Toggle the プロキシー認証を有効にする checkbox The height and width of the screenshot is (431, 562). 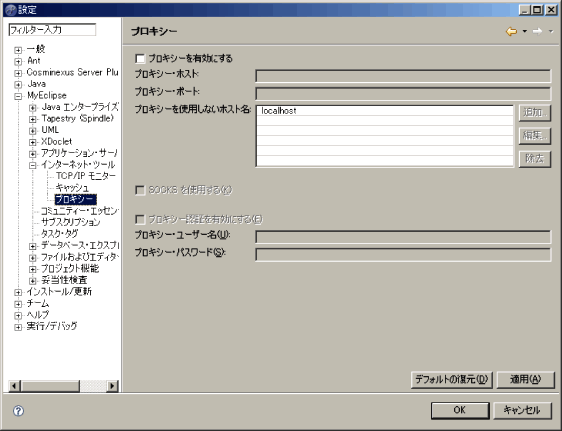pos(140,219)
